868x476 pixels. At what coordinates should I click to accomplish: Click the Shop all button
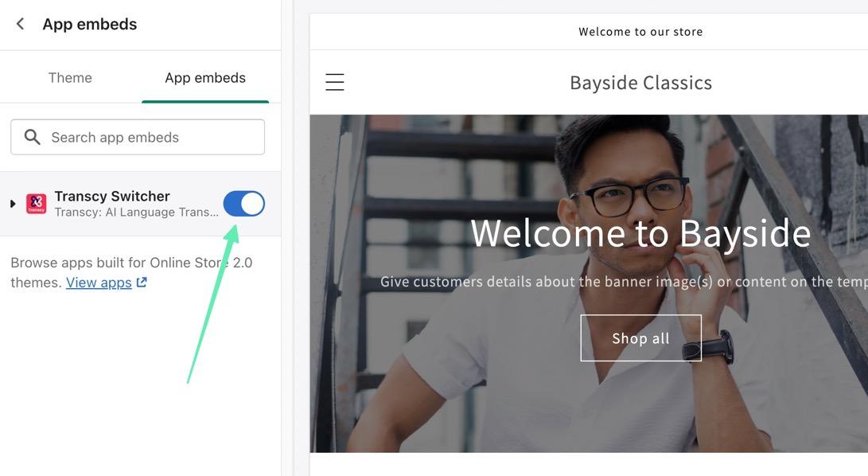click(x=640, y=338)
